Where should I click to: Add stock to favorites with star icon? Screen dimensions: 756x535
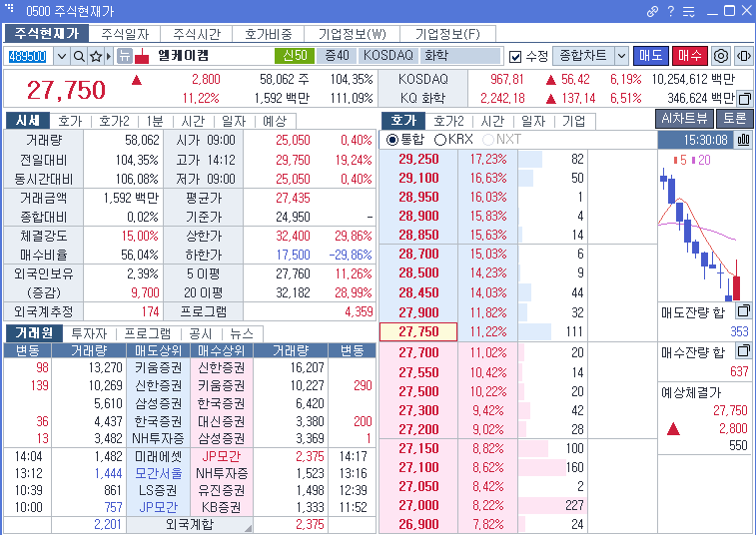coord(96,56)
